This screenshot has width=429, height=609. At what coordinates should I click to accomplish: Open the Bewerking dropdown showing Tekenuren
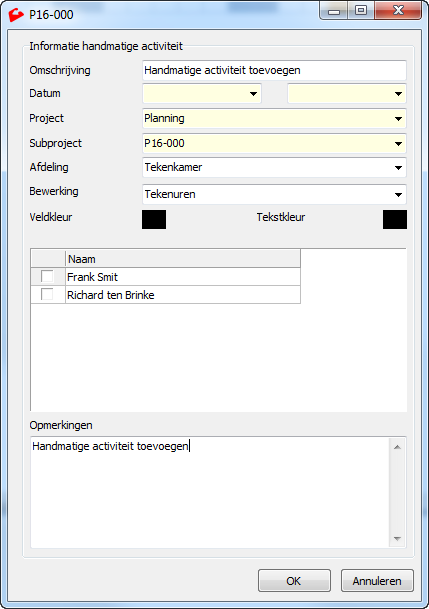[x=274, y=194]
